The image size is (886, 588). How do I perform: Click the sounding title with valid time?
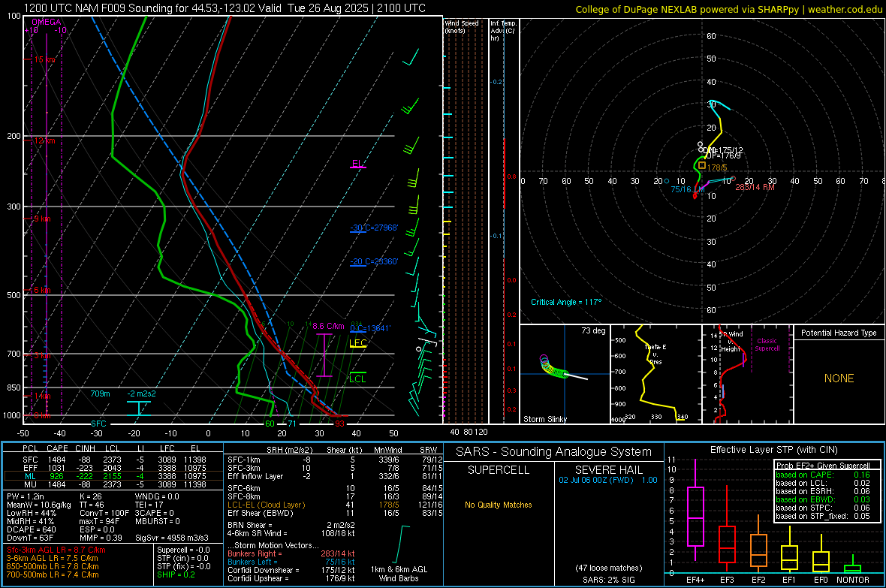225,8
